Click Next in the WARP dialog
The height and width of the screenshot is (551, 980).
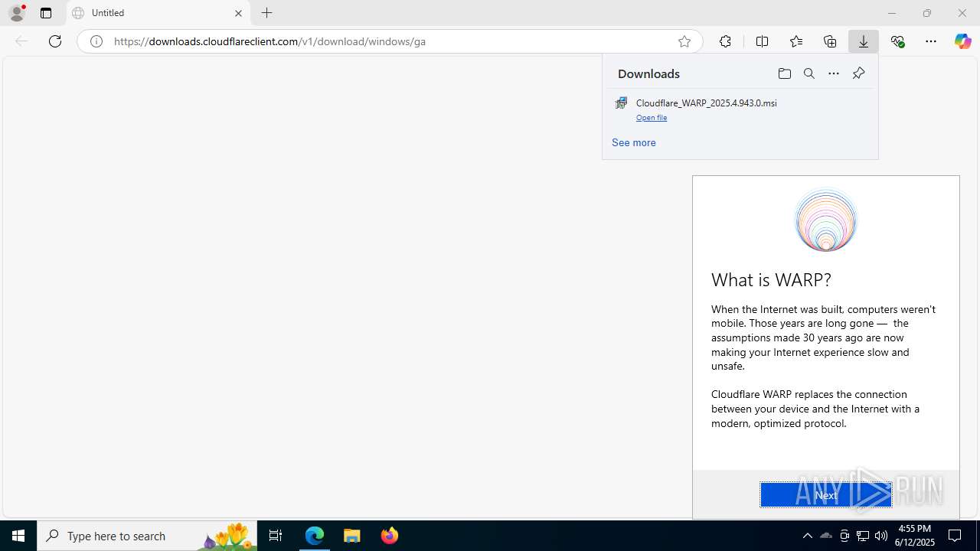826,495
